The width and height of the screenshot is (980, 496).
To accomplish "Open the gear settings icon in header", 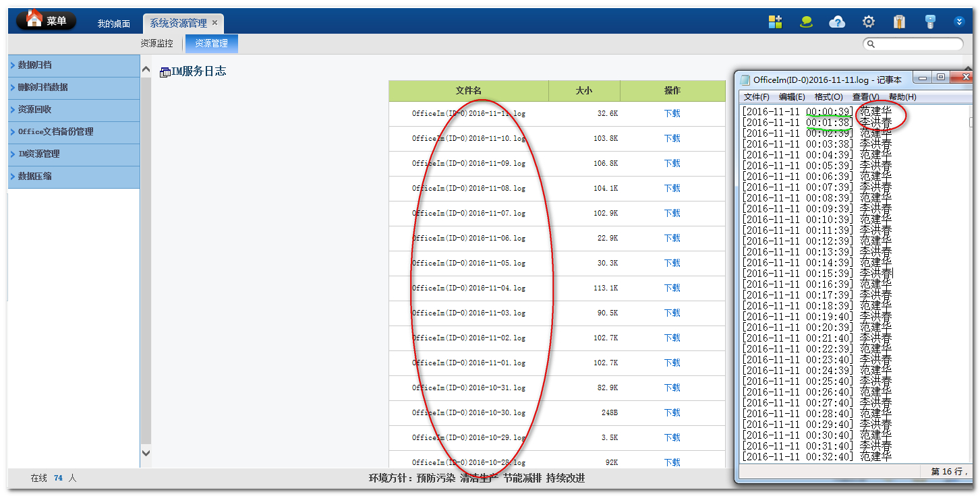I will 869,22.
